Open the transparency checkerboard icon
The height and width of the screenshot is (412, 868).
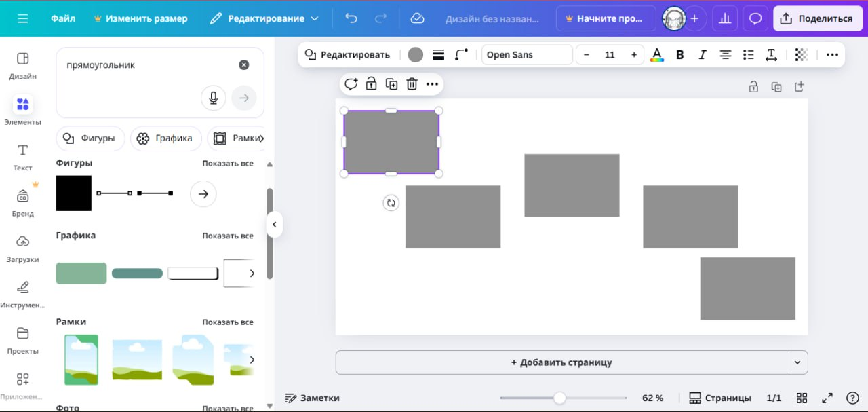(802, 55)
